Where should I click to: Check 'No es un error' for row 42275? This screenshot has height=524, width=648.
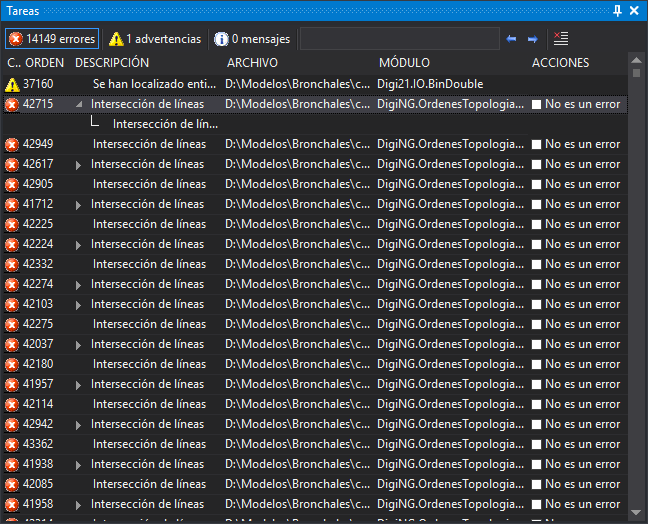click(x=536, y=324)
